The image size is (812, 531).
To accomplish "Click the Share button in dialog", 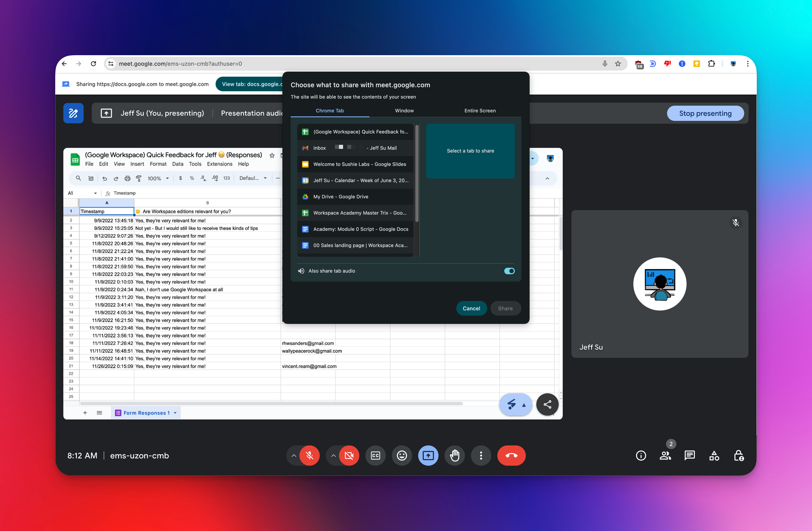I will (505, 308).
